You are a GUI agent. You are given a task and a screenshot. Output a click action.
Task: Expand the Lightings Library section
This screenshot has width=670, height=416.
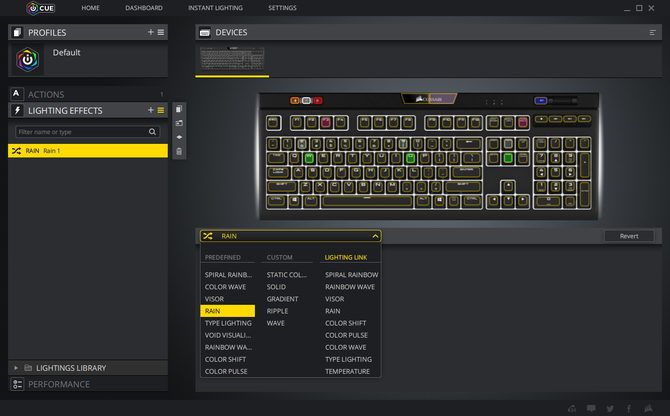[16, 368]
